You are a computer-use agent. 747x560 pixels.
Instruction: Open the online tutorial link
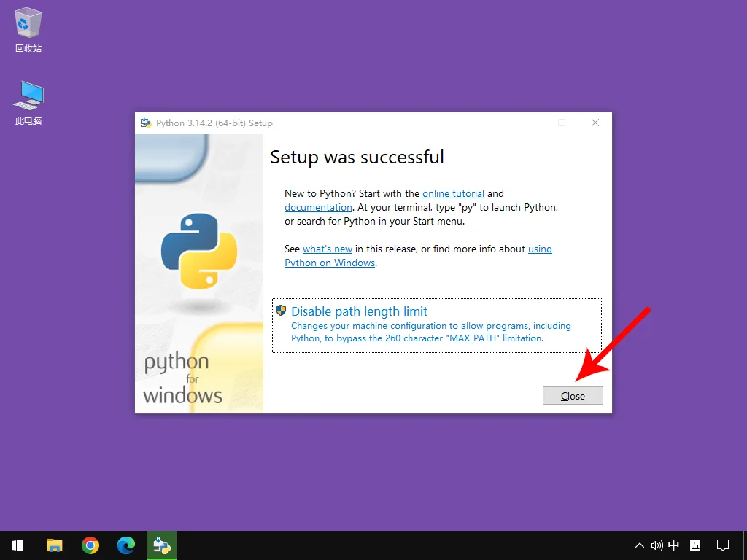click(453, 194)
